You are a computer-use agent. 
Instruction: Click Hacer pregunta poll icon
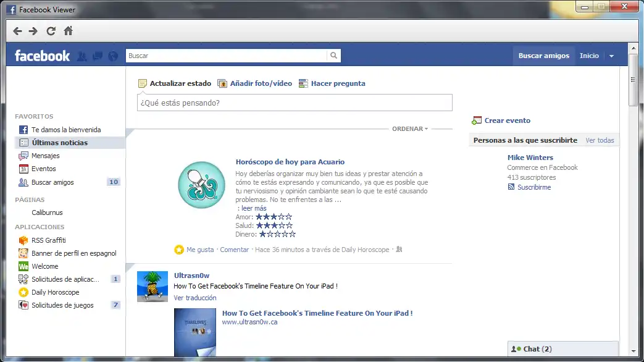point(303,83)
